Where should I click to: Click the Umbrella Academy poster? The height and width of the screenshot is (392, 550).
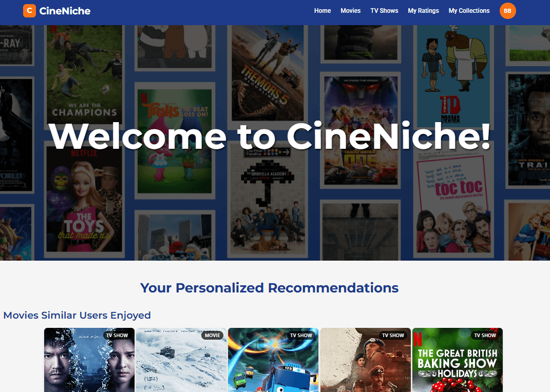[x=267, y=199]
